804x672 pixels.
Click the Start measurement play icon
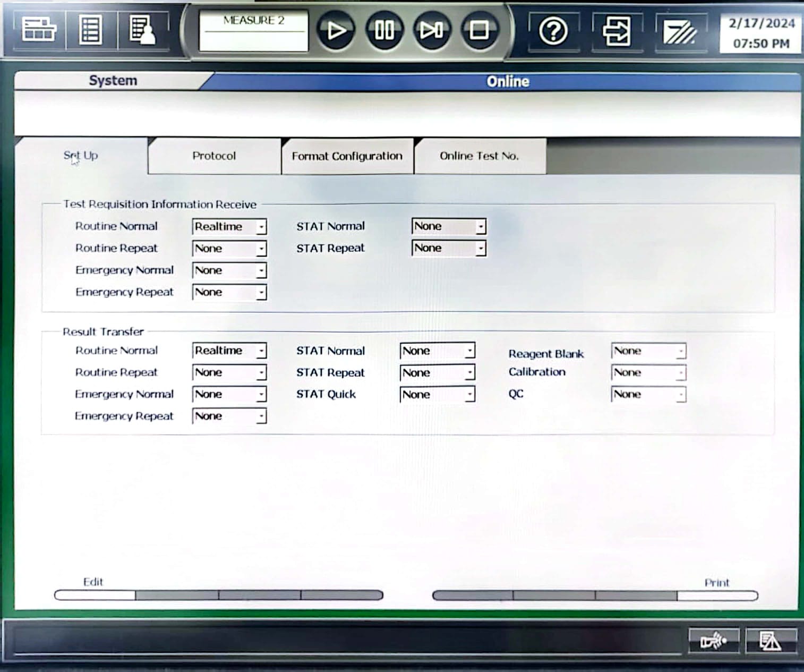pyautogui.click(x=335, y=30)
